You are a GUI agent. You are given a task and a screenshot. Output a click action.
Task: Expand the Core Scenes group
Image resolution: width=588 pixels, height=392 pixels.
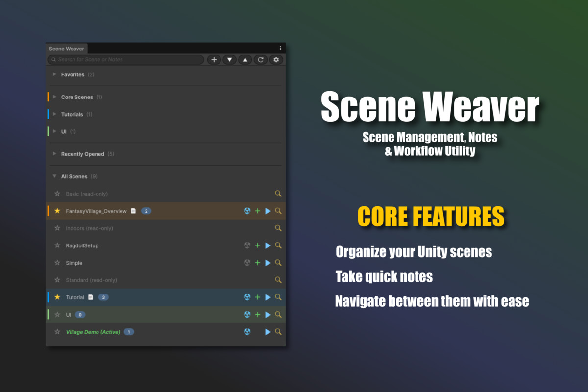54,97
